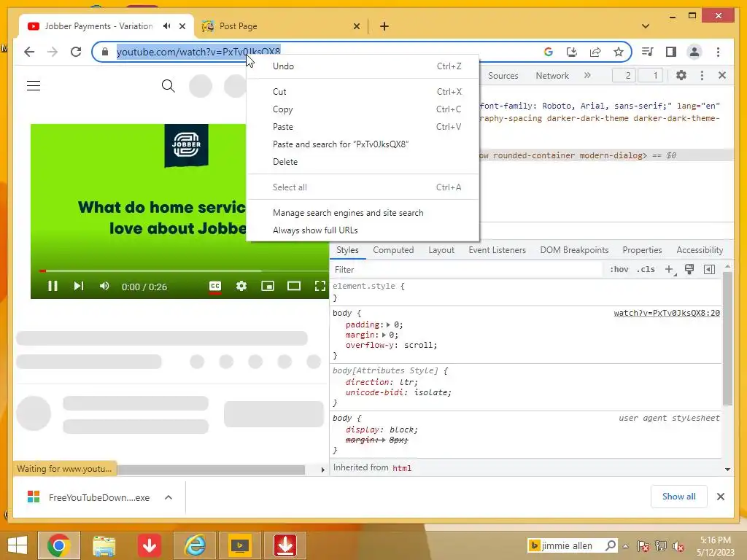Open the Chrome profile avatar

(694, 52)
